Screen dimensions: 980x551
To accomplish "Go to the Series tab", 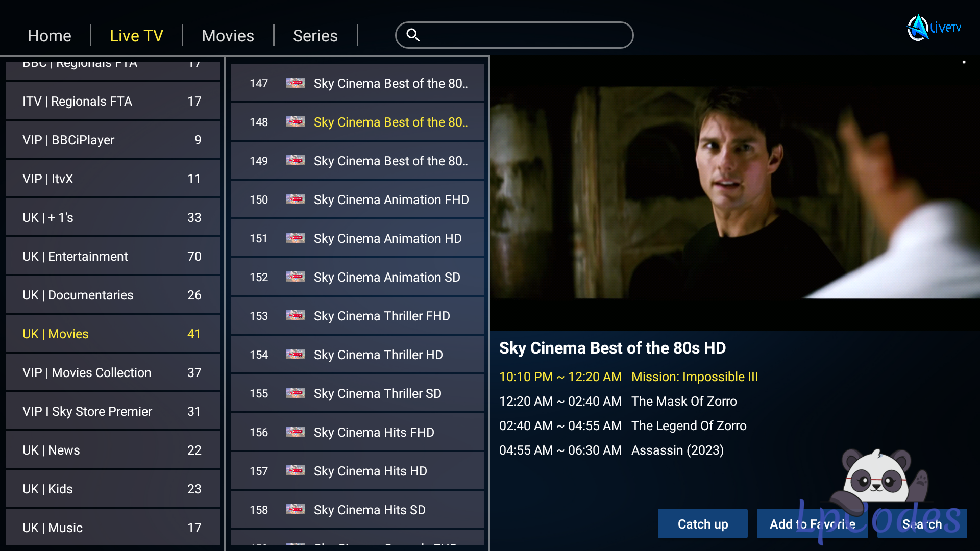I will (x=315, y=36).
